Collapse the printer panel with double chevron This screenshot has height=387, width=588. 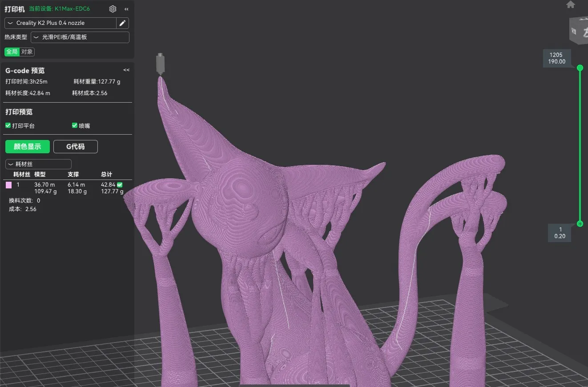[x=127, y=9]
